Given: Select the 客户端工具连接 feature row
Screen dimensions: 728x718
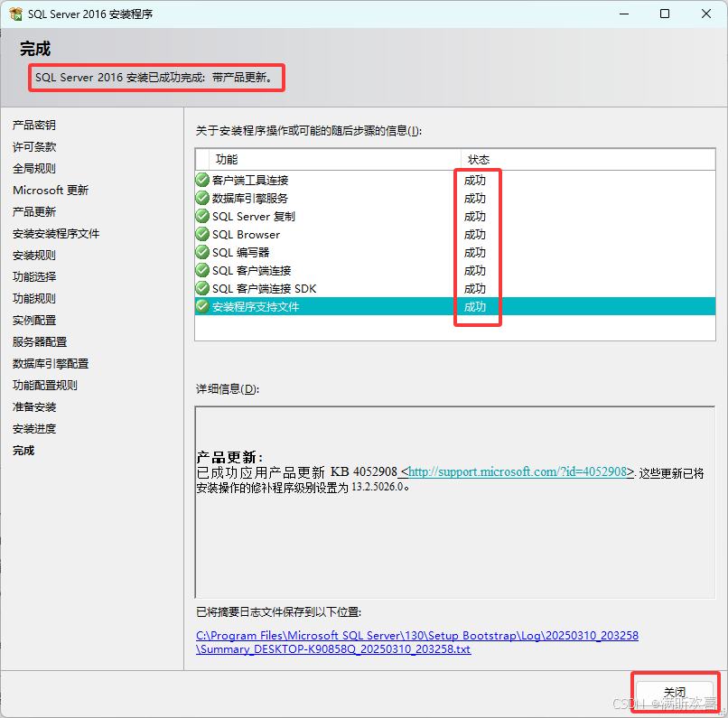Looking at the screenshot, I should (455, 180).
